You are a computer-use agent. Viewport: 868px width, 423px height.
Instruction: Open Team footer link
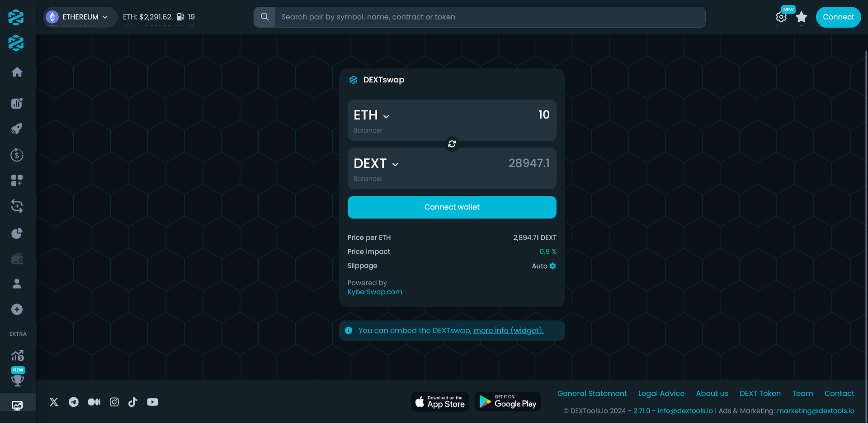(x=802, y=394)
